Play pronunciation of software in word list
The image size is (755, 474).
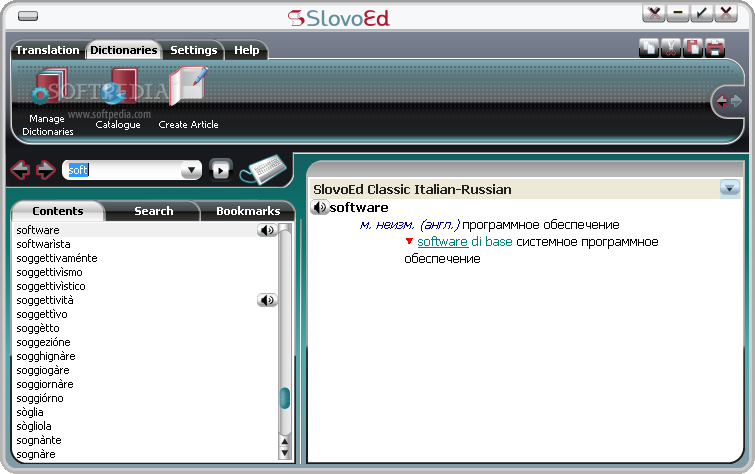coord(267,230)
